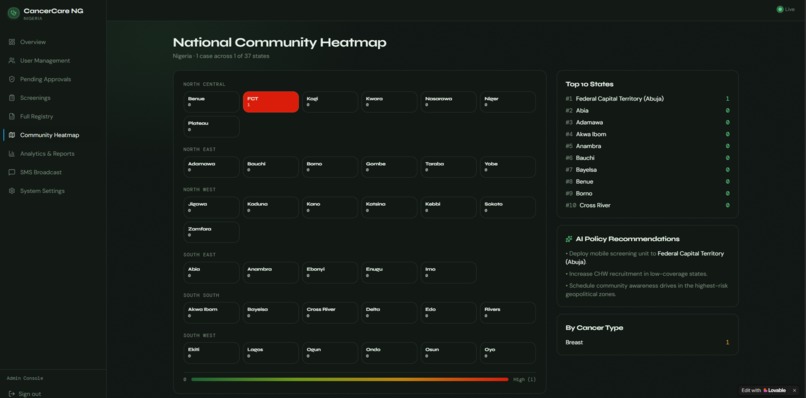Select the Imo state tile

pyautogui.click(x=449, y=273)
